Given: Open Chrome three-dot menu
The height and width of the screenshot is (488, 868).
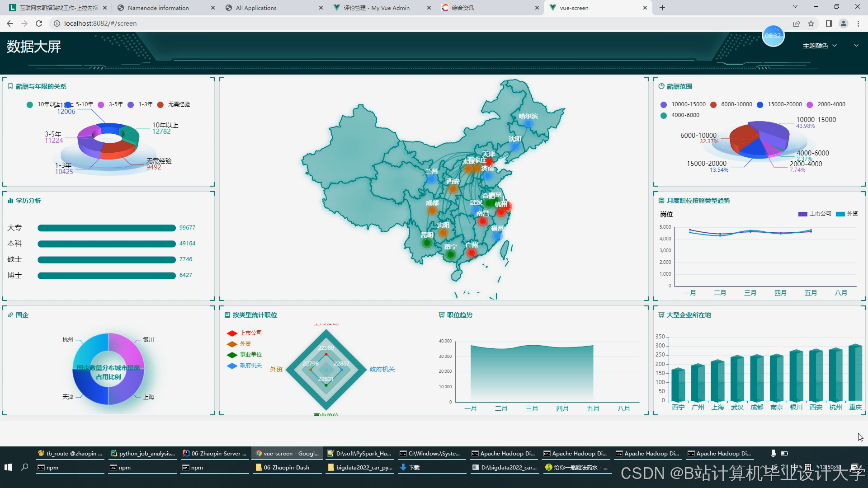Looking at the screenshot, I should click(x=858, y=23).
